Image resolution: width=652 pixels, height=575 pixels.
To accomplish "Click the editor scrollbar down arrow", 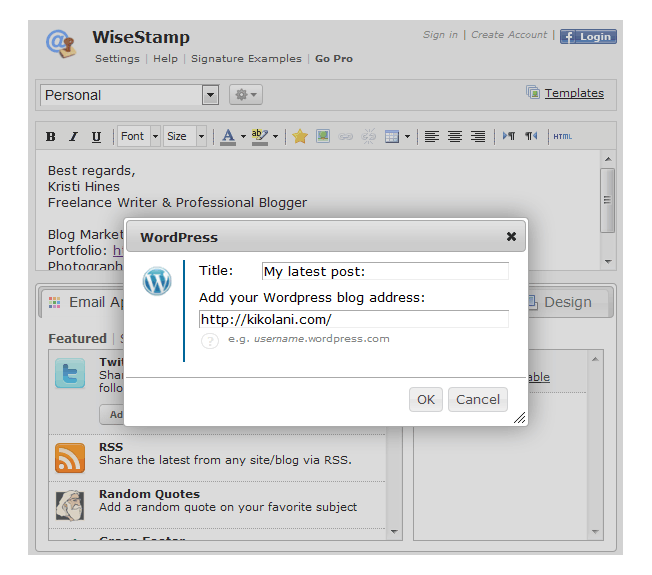I will pyautogui.click(x=608, y=262).
